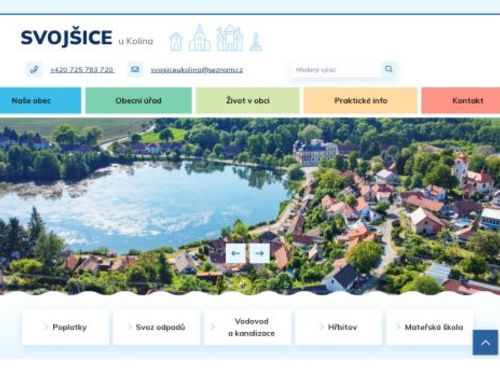Open the Kontakt menu item
500x375 pixels.
461,100
